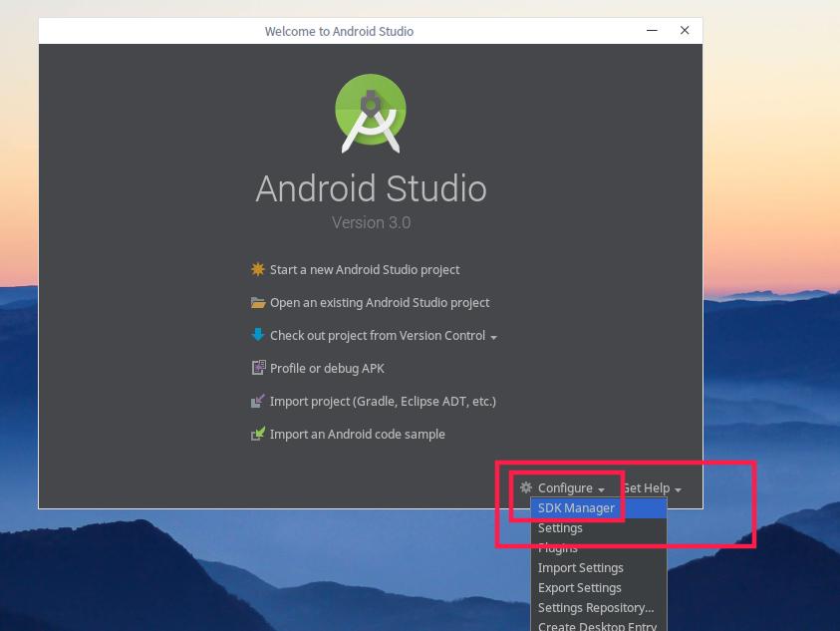Select Export Settings in the Configure menu
Image resolution: width=840 pixels, height=631 pixels.
pos(599,587)
